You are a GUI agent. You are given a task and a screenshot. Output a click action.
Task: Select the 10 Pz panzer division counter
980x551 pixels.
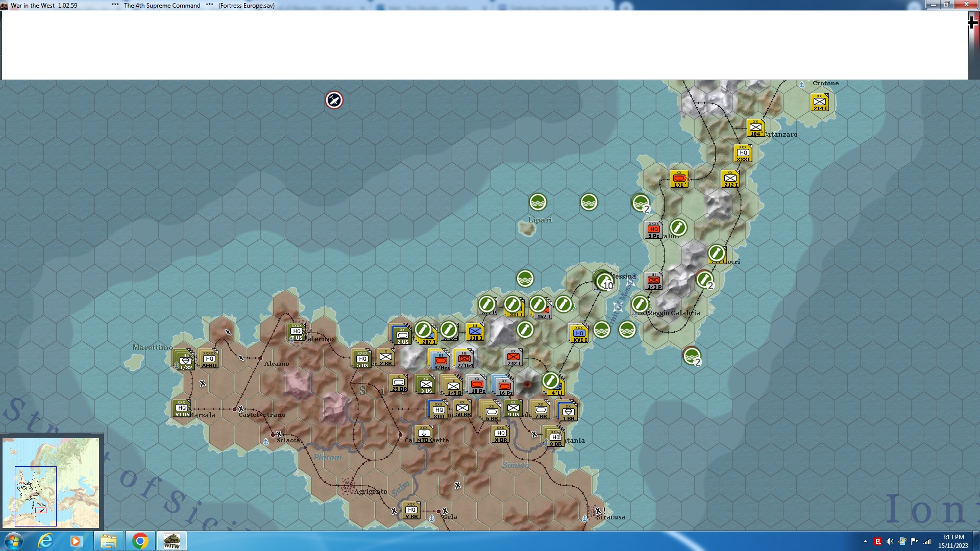coord(477,385)
